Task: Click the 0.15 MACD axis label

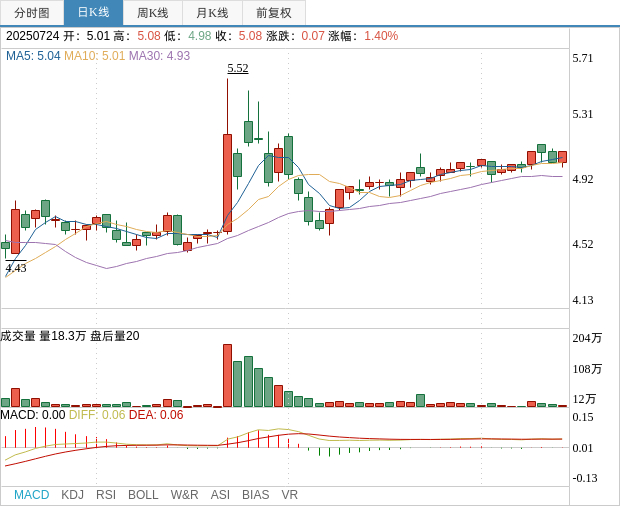Action: (x=583, y=417)
